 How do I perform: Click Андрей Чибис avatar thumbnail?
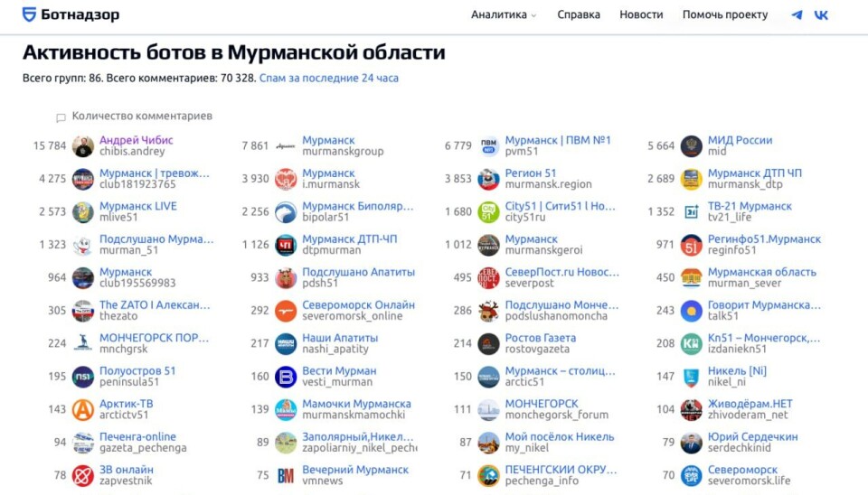point(83,146)
